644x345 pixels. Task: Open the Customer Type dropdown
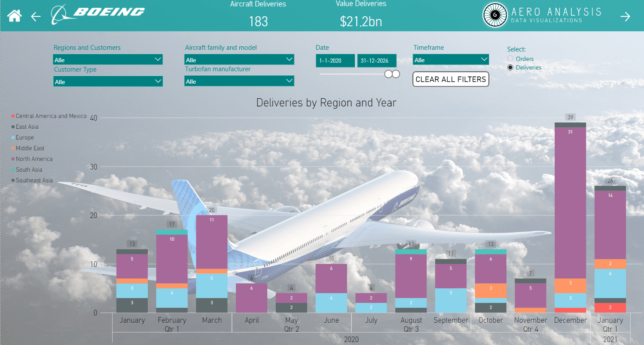click(x=108, y=81)
